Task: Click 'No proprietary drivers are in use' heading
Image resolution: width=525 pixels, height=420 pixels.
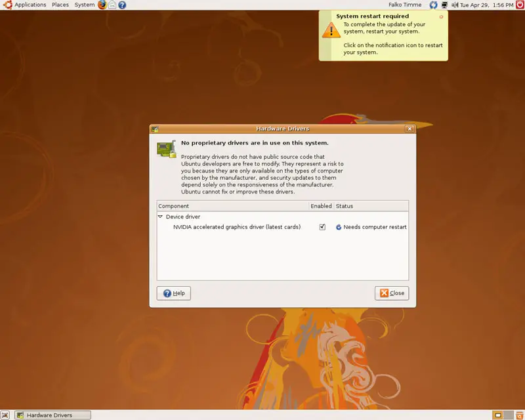Action: 255,143
